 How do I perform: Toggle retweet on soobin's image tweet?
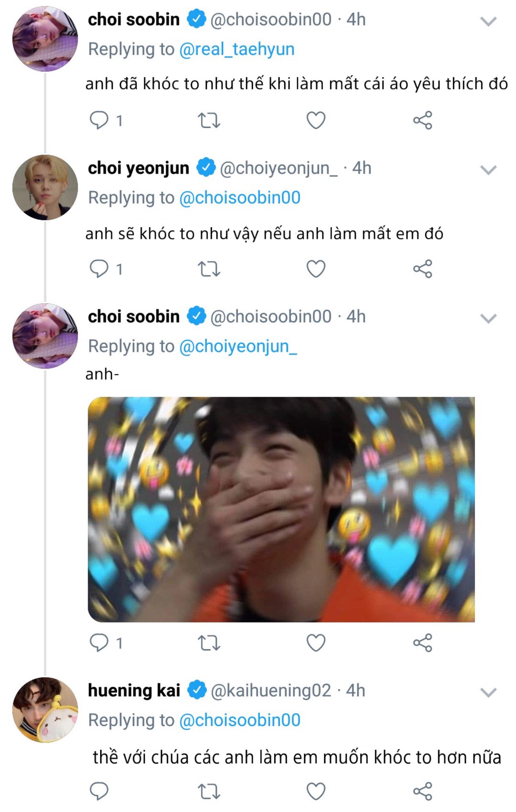tap(209, 643)
